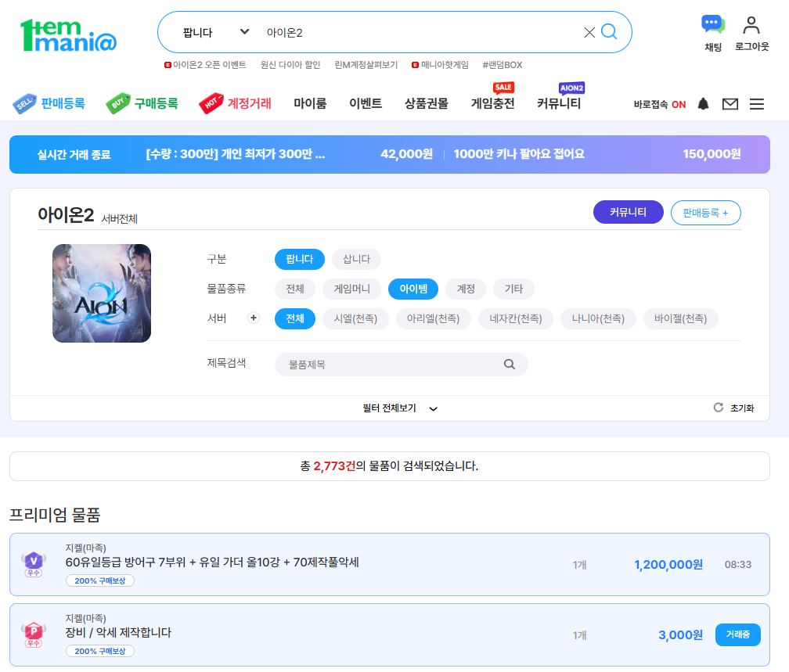789x672 pixels.
Task: Open the mail envelope icon
Action: coord(730,104)
